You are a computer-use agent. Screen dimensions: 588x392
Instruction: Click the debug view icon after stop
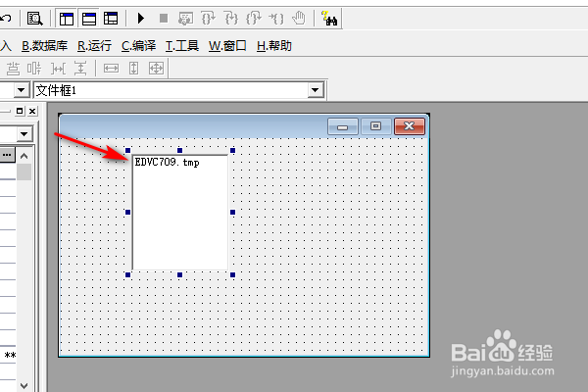tap(185, 19)
